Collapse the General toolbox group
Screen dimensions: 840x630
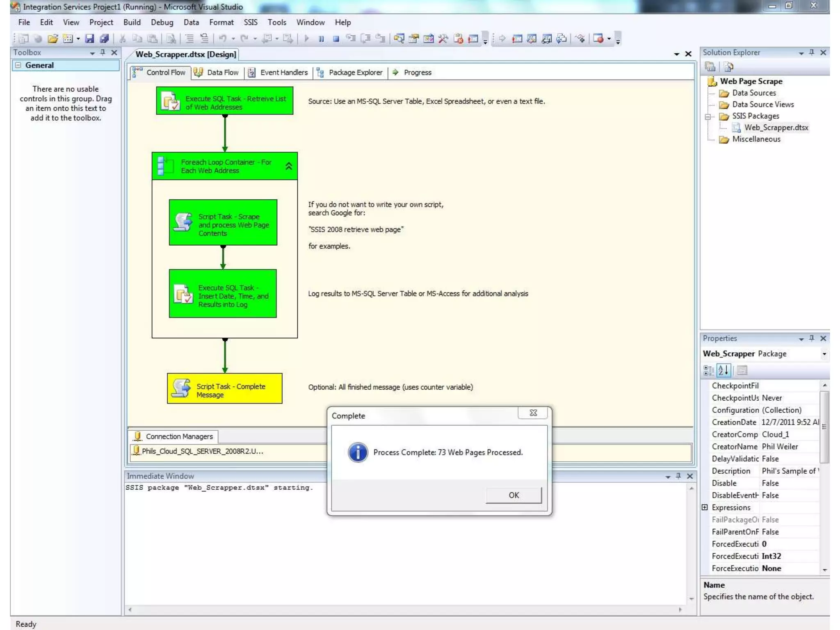(18, 65)
